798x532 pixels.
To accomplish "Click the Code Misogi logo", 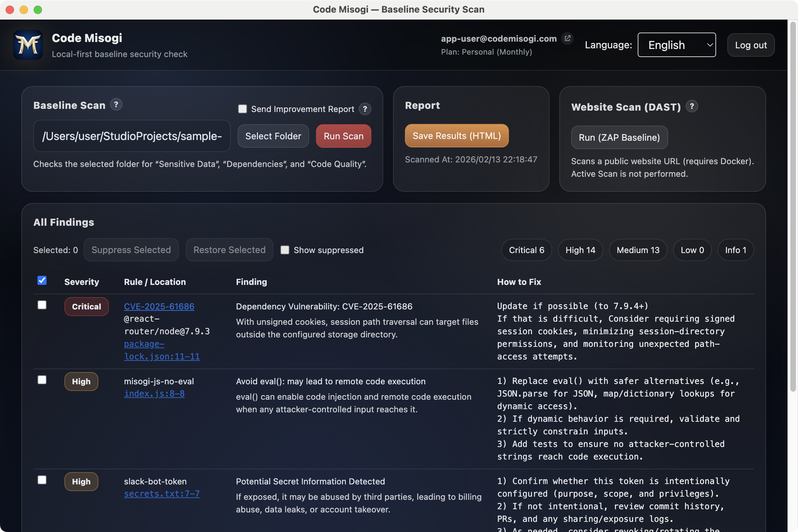I will 28,45.
